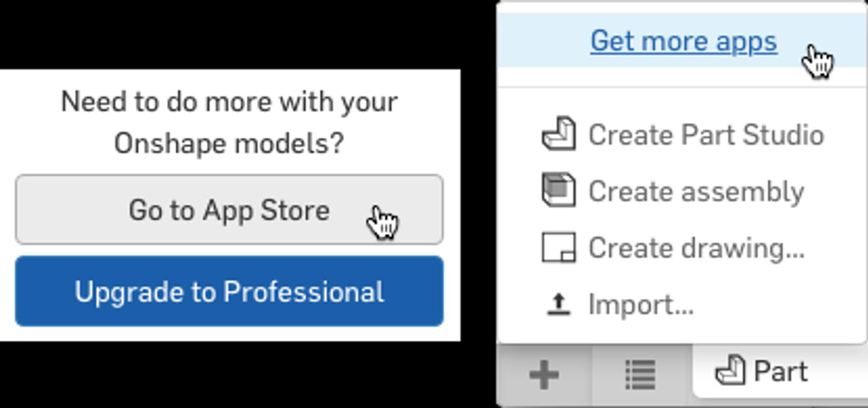Select the "Import..." menu entry text
868x408 pixels.
pos(641,304)
